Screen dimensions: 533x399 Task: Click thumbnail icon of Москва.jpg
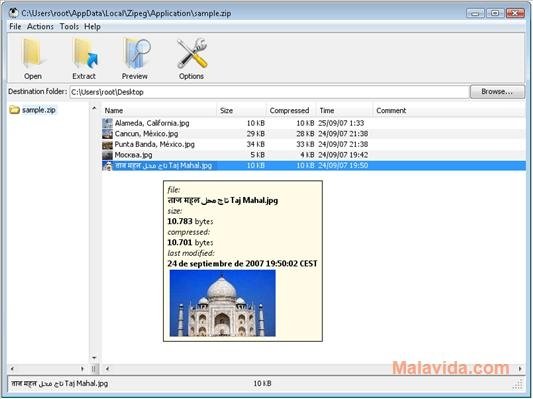click(107, 155)
